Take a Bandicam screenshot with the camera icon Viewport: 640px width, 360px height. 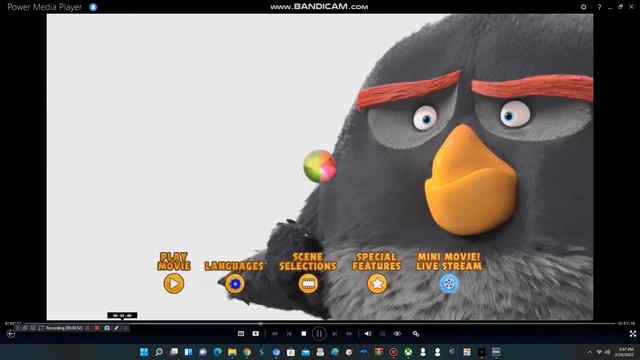107,328
